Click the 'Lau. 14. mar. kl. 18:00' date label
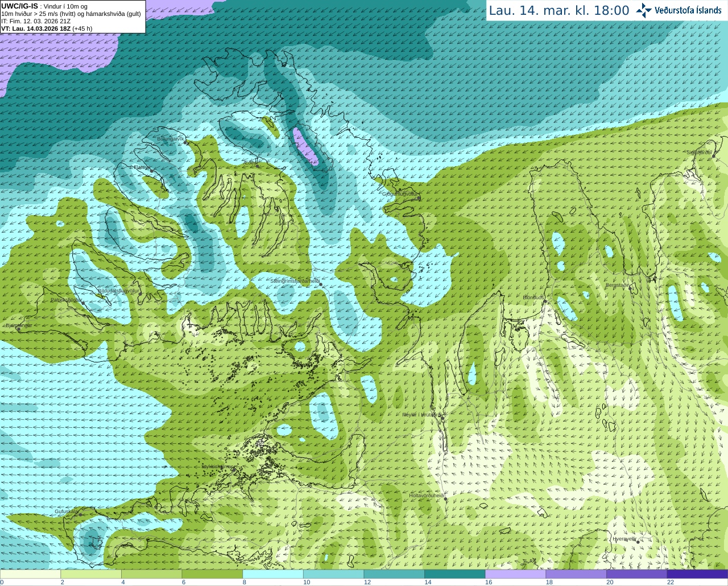Screen dimensions: 728x586 [x=559, y=11]
